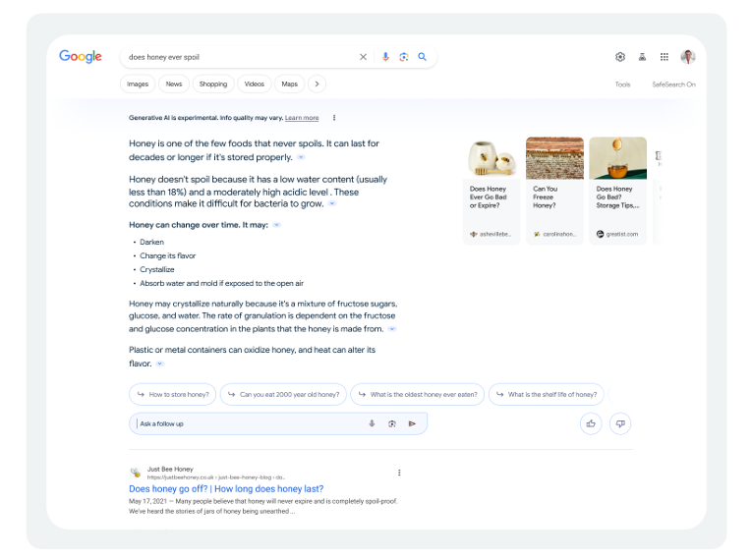Select the Images filter

point(138,84)
